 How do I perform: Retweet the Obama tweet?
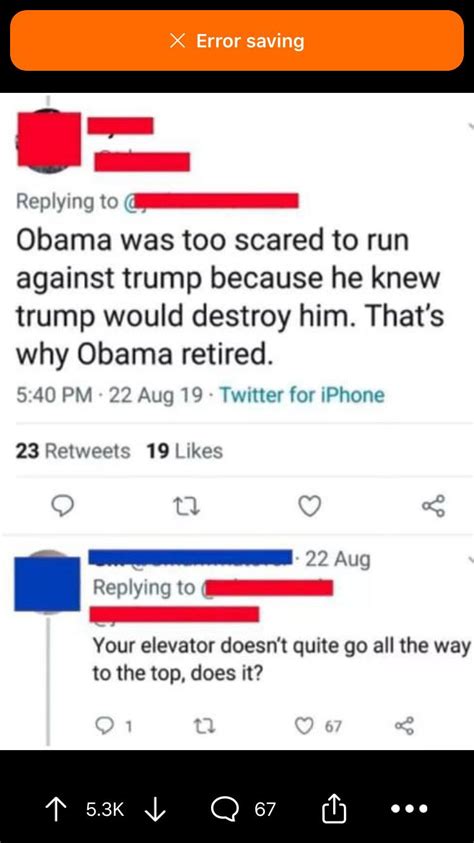coord(186,506)
